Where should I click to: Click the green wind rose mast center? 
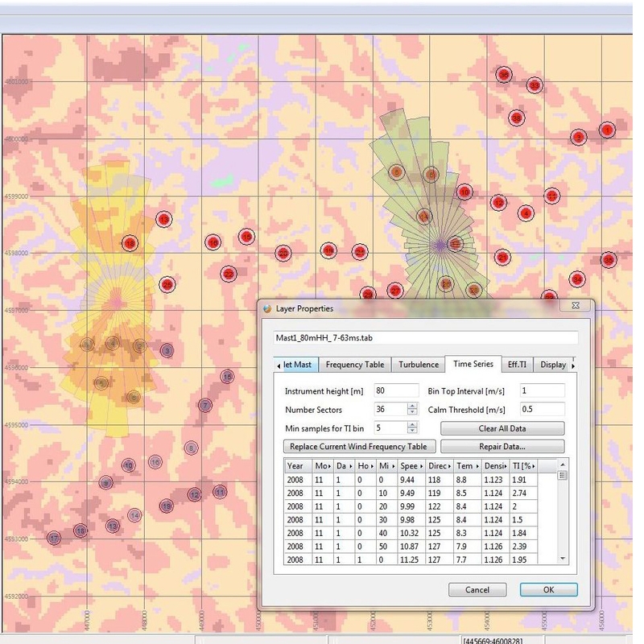tap(439, 244)
